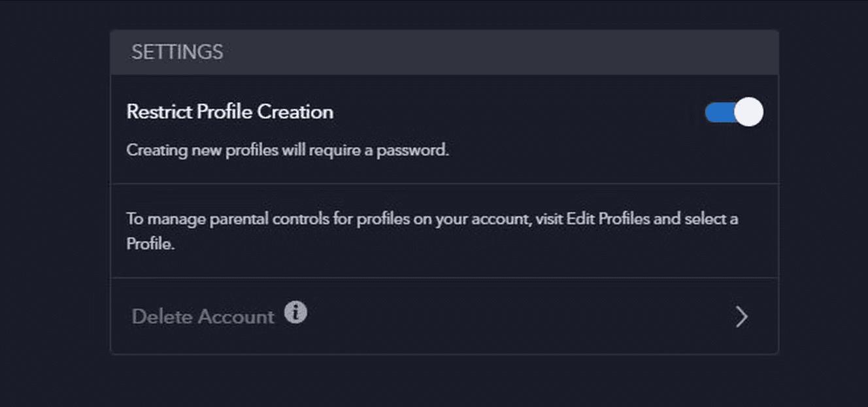
Task: Toggle off Restrict Profile Creation switch
Action: (x=733, y=112)
